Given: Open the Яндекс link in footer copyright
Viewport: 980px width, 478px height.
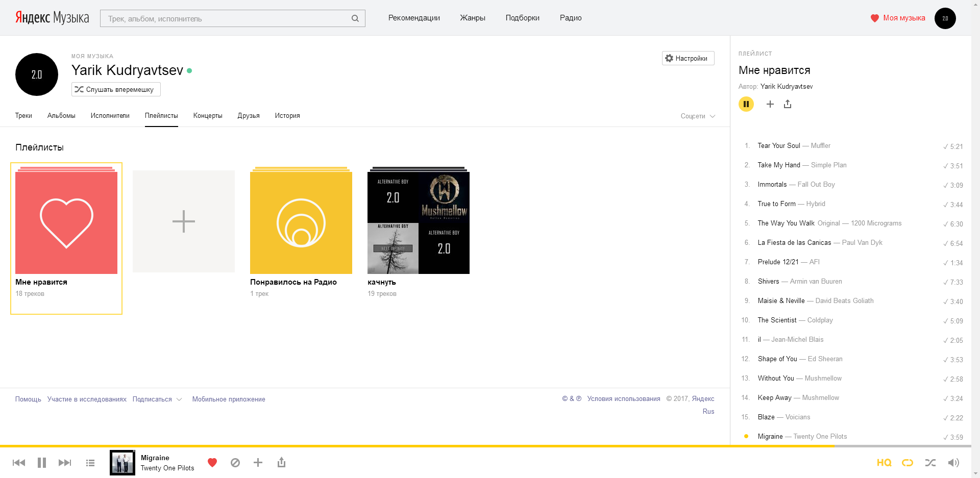Looking at the screenshot, I should point(703,399).
